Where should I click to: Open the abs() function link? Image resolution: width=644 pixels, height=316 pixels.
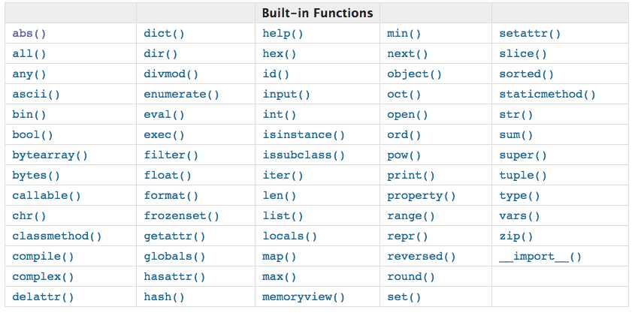click(x=30, y=34)
